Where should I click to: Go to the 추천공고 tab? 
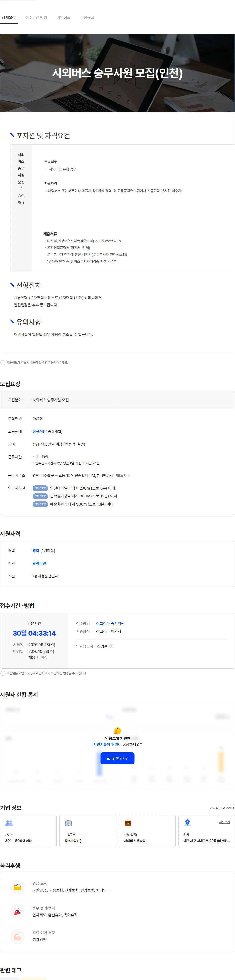87,18
